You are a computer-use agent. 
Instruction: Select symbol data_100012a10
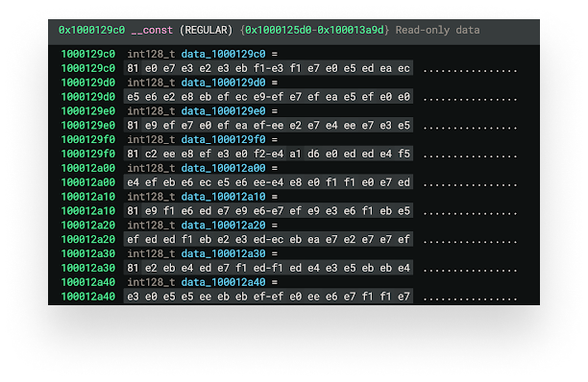[224, 197]
